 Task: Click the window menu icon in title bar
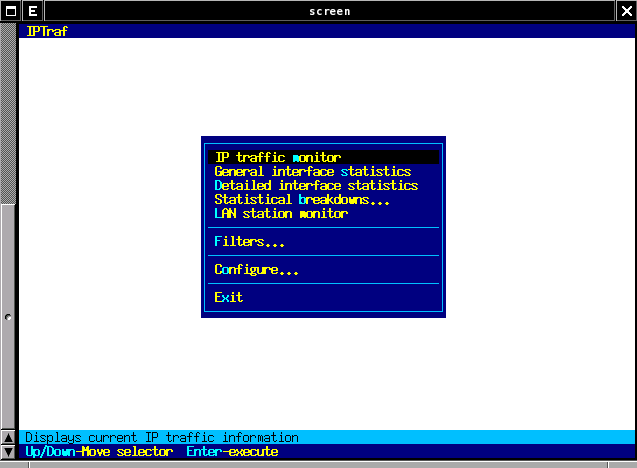(11, 11)
